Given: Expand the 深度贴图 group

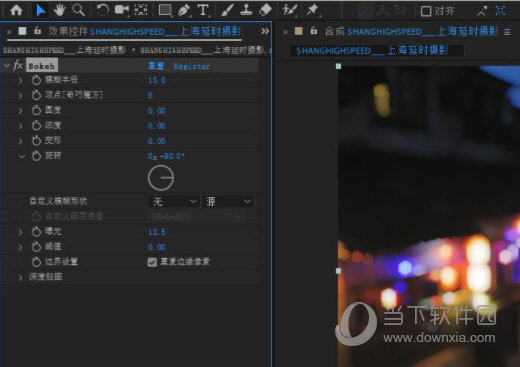Looking at the screenshot, I should point(21,277).
